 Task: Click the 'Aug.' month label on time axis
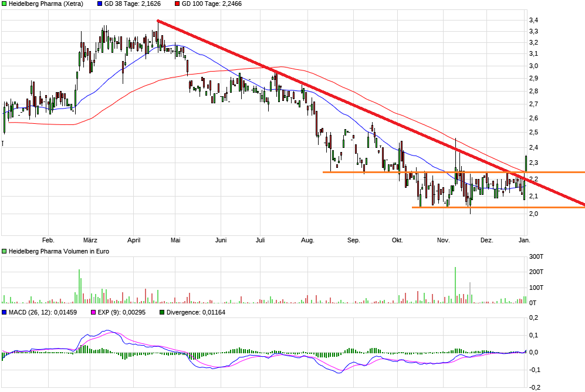click(x=307, y=240)
